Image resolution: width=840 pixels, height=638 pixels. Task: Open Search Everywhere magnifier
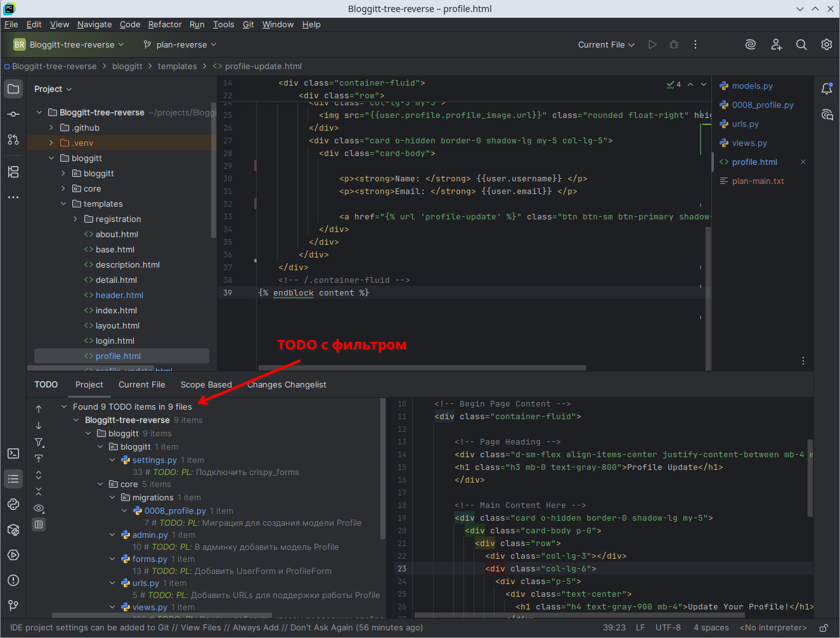[x=801, y=44]
